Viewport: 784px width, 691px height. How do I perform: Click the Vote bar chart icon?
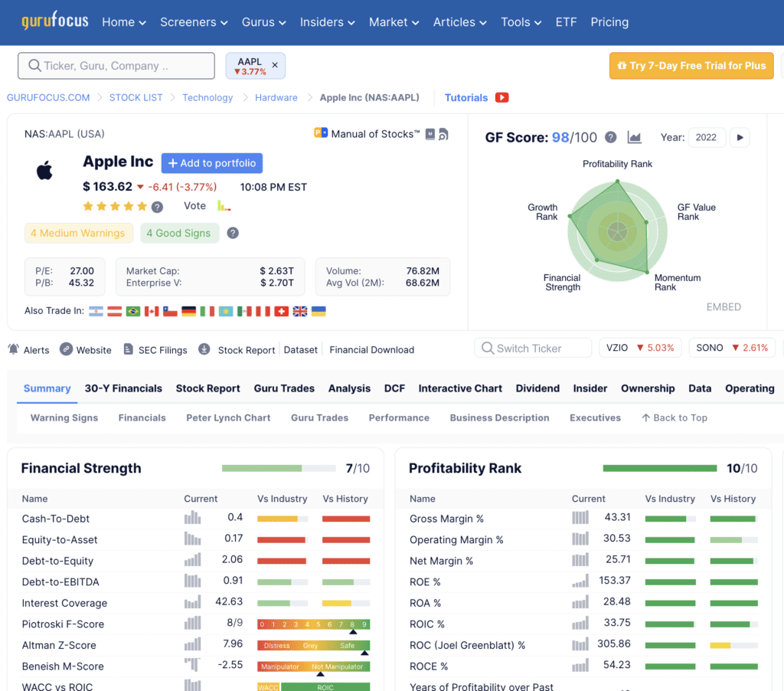click(x=224, y=205)
